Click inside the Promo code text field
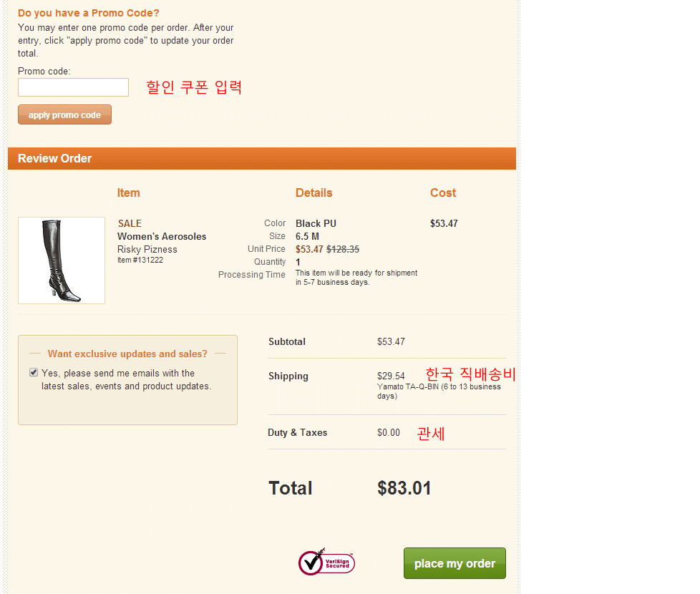Screen dimensions: 700x594 coord(73,87)
